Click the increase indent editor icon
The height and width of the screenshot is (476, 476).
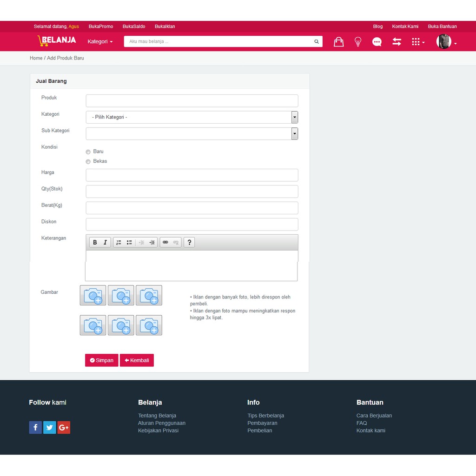pyautogui.click(x=152, y=242)
